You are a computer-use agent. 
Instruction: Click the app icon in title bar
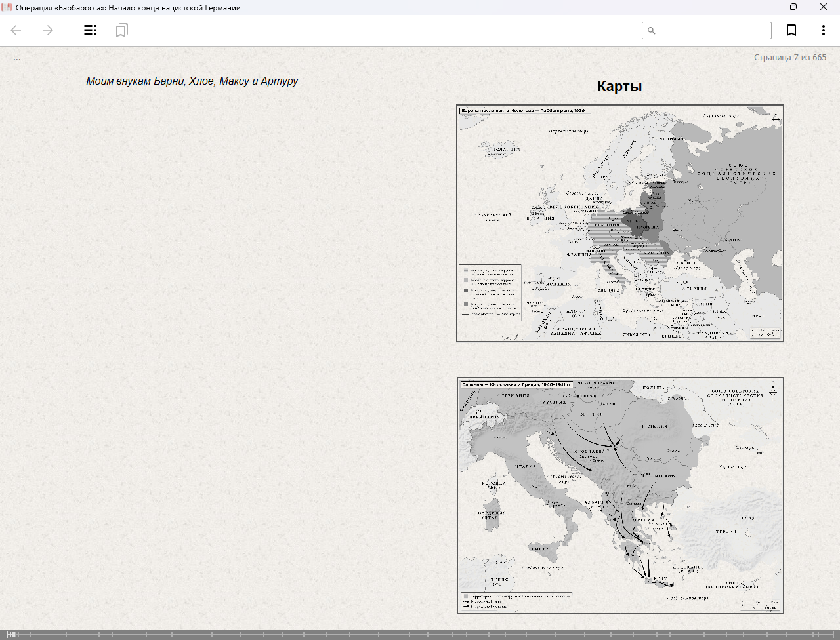7,7
